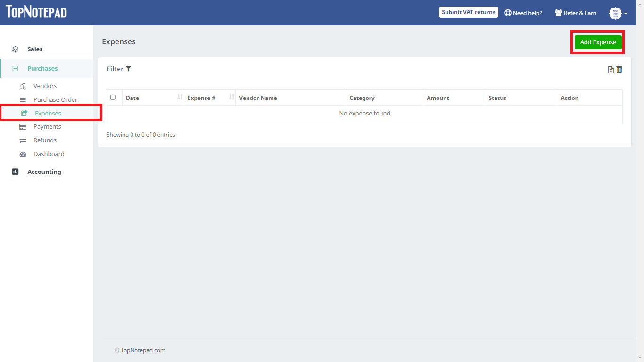Viewport: 644px width, 362px height.
Task: Select the Purchases menu
Action: pyautogui.click(x=42, y=68)
